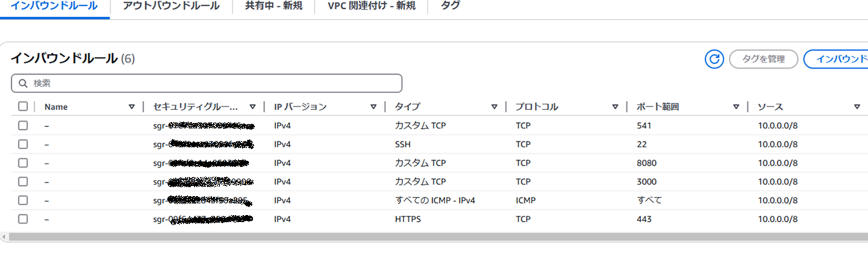
Task: Click the search magnifier icon
Action: point(23,83)
